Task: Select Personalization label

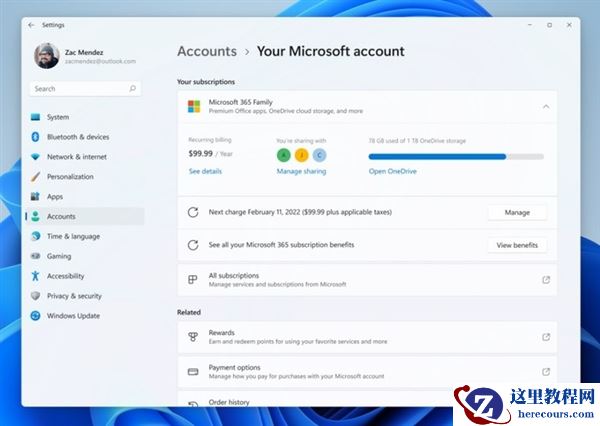Action: 70,177
